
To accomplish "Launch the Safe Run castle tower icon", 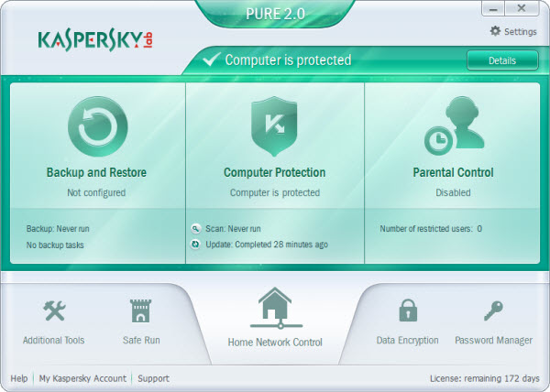I will (x=140, y=310).
